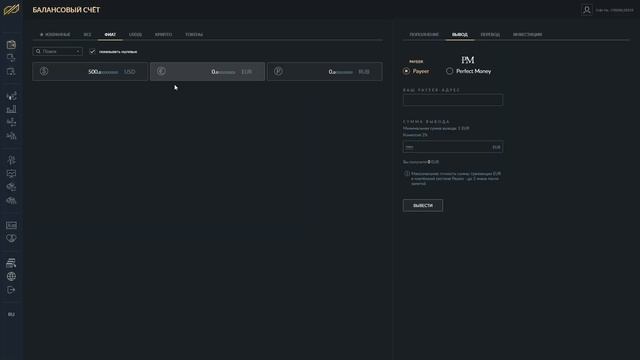The height and width of the screenshot is (360, 640).
Task: Toggle the checkbox next to the search box
Action: click(92, 51)
